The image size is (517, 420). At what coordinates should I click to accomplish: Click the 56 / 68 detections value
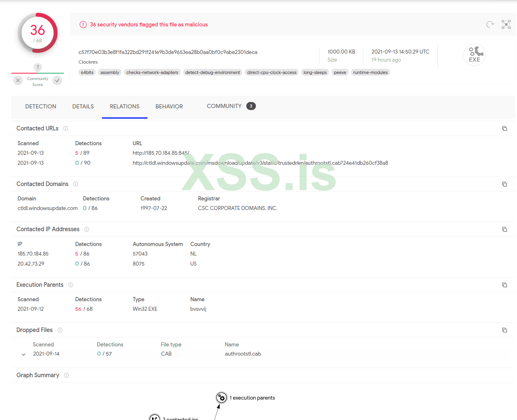pyautogui.click(x=84, y=309)
